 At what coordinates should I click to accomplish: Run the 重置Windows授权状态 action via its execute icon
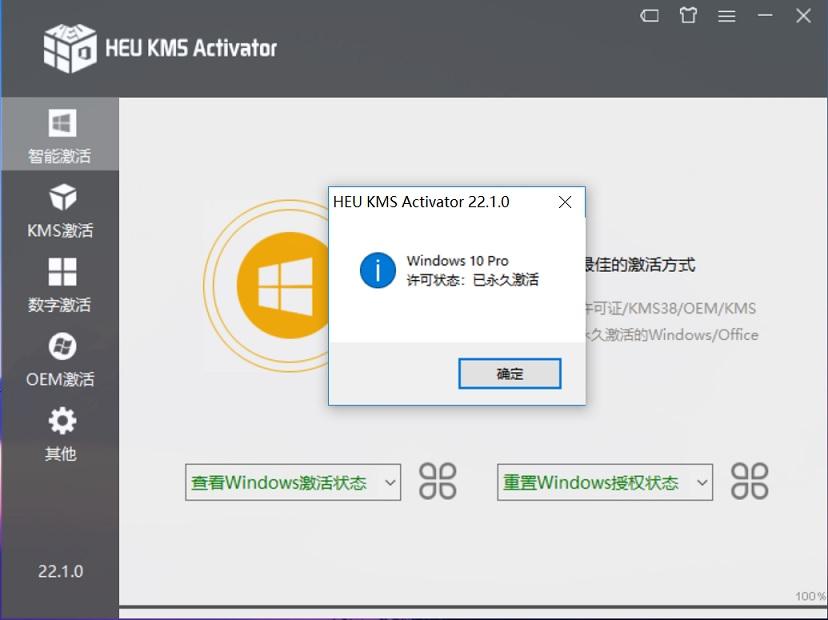click(748, 481)
